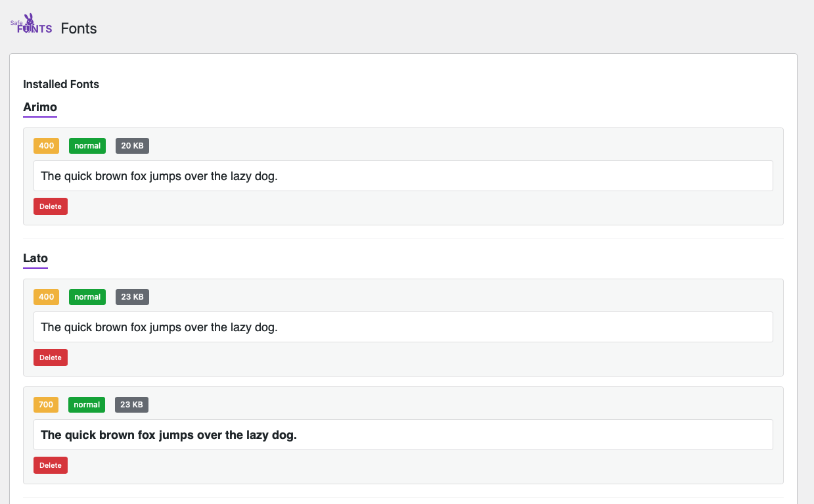Click the 400 weight badge on Lato's first entry
Image resolution: width=814 pixels, height=504 pixels.
(x=45, y=296)
